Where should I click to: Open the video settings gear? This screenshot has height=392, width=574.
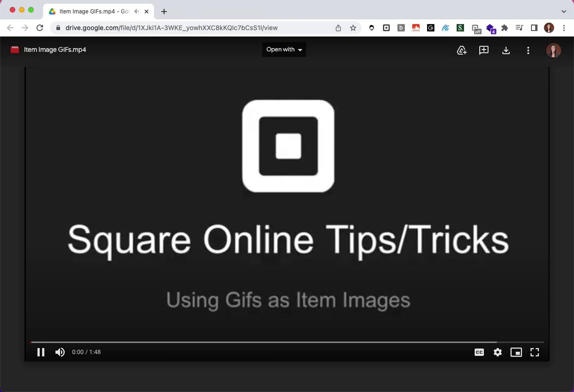(x=498, y=352)
